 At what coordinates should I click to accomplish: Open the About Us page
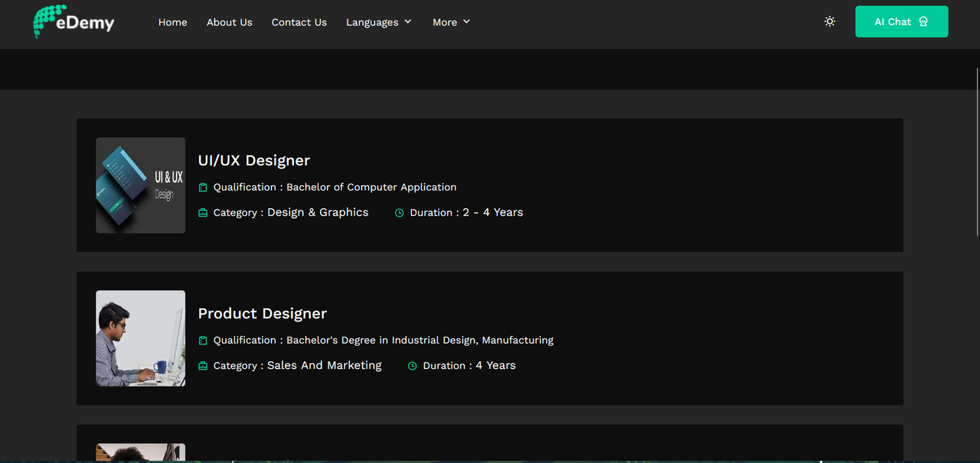click(229, 22)
